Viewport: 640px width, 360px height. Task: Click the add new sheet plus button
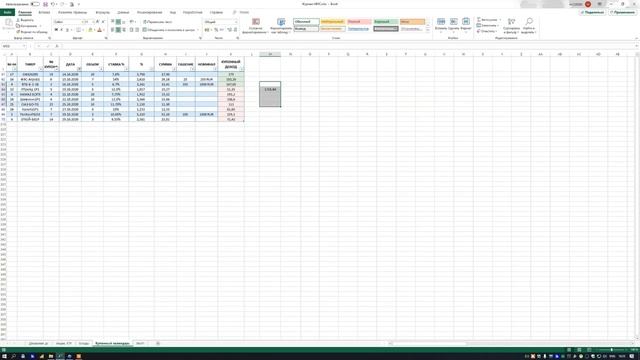click(158, 344)
